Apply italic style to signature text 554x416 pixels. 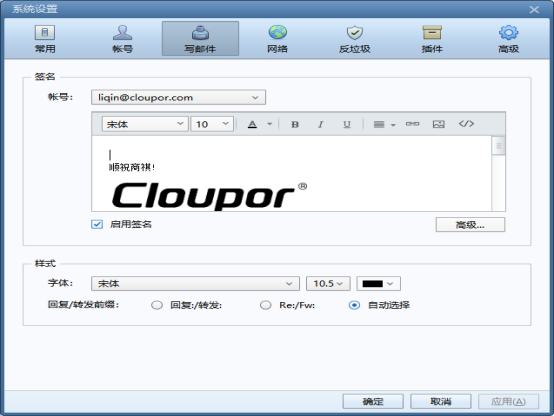(x=321, y=124)
